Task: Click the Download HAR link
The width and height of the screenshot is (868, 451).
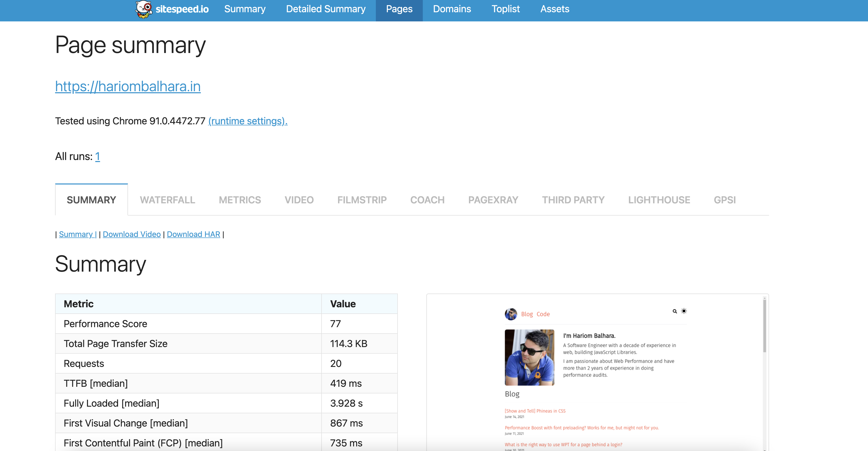Action: [193, 234]
